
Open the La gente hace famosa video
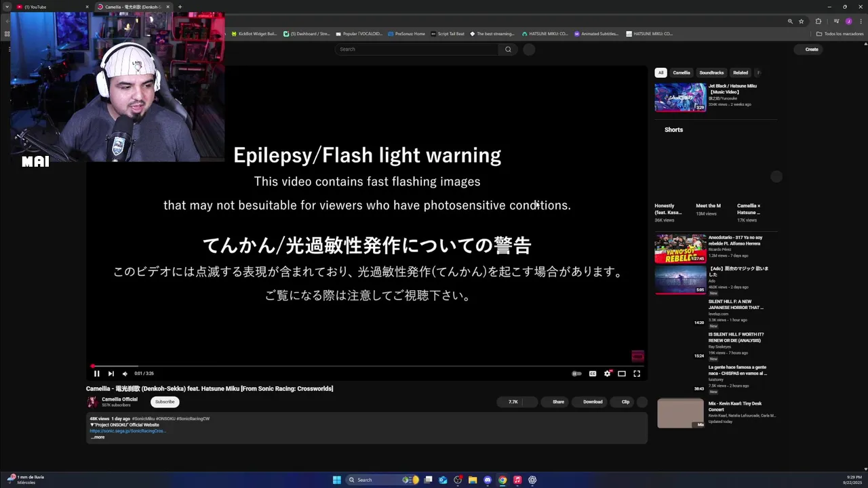(738, 370)
